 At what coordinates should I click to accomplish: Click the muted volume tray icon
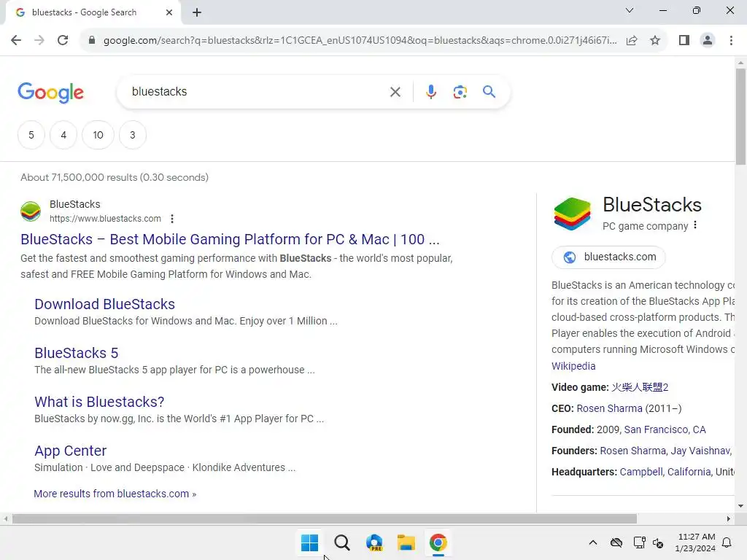[658, 542]
